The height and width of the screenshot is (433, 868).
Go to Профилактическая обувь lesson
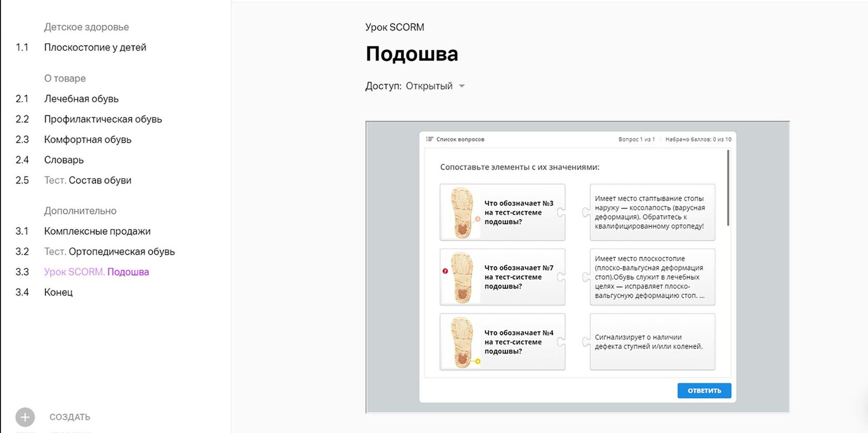click(103, 119)
